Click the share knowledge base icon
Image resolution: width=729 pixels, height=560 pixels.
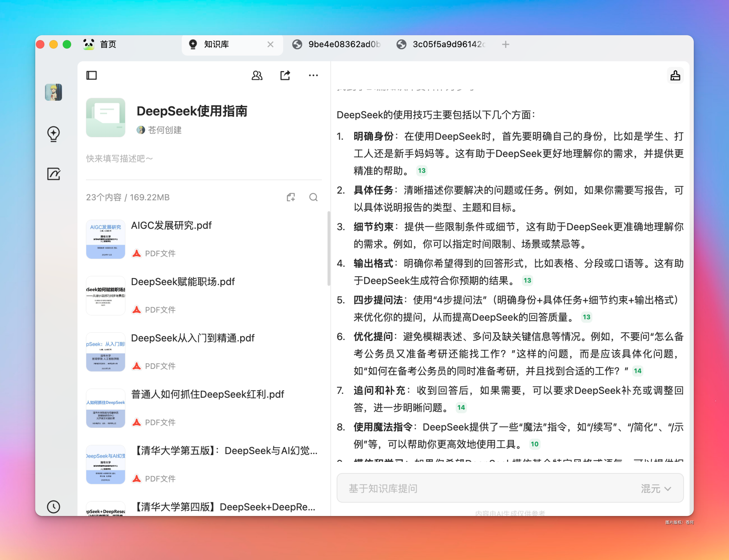coord(285,75)
